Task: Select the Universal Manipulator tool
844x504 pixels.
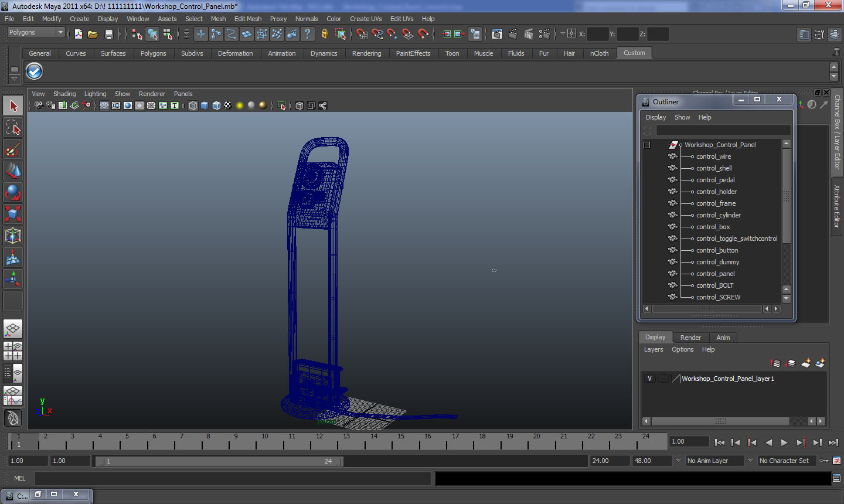Action: [x=13, y=236]
